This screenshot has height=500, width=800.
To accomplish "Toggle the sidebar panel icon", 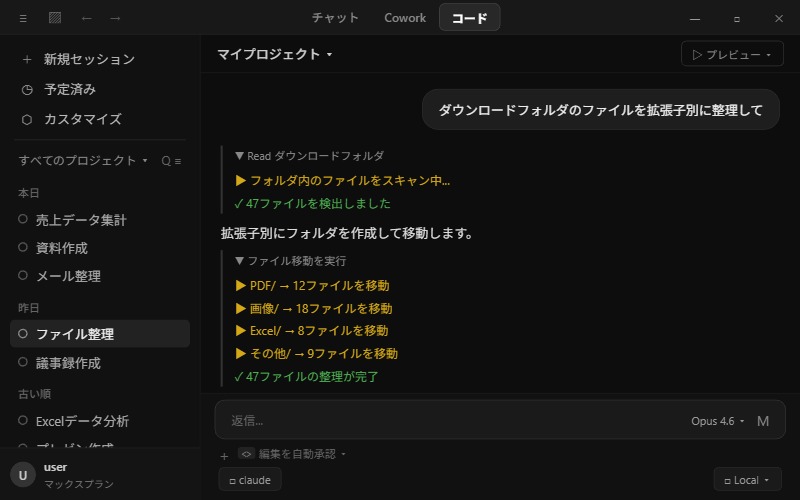I will point(55,18).
